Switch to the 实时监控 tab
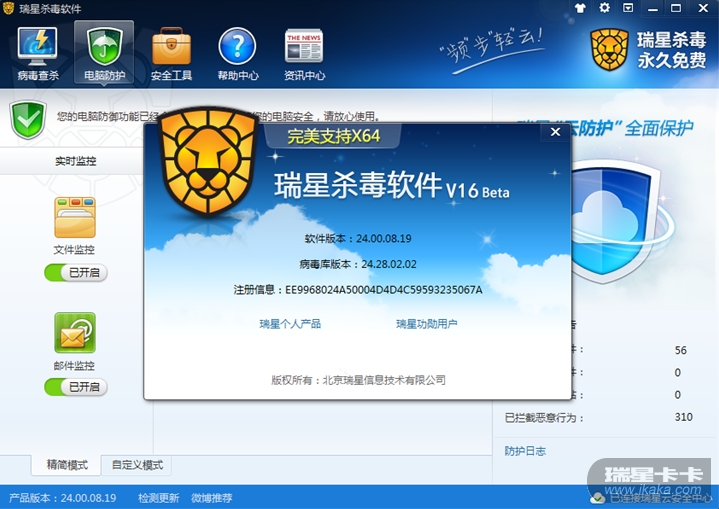The image size is (719, 509). coord(76,161)
